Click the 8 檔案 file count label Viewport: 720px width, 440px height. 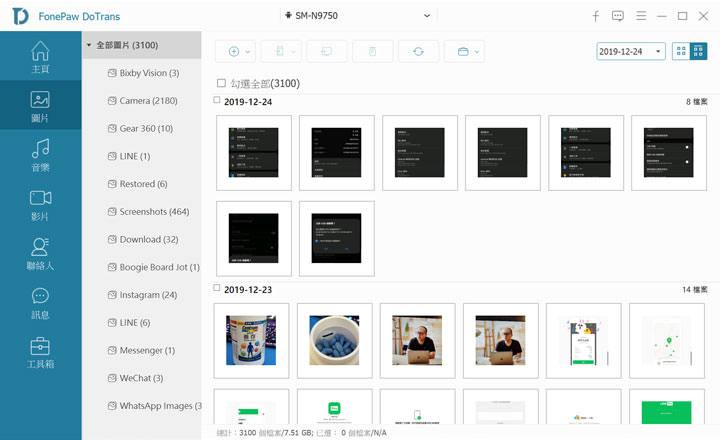pos(697,102)
